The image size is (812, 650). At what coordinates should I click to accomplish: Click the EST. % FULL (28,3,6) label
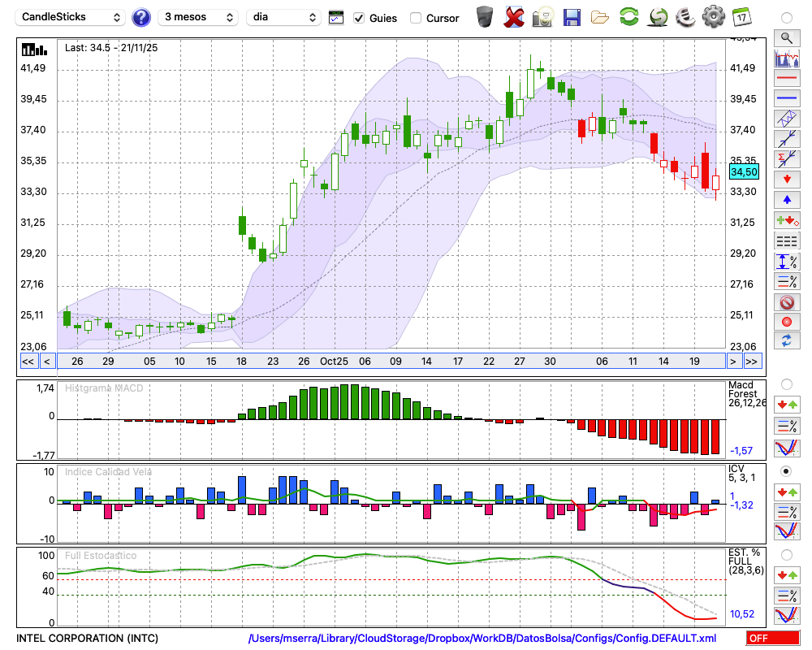tap(745, 561)
